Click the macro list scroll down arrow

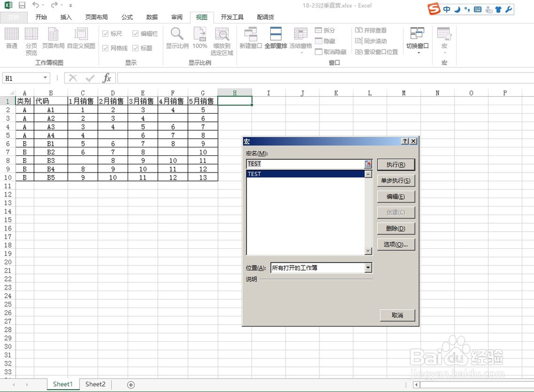click(368, 252)
